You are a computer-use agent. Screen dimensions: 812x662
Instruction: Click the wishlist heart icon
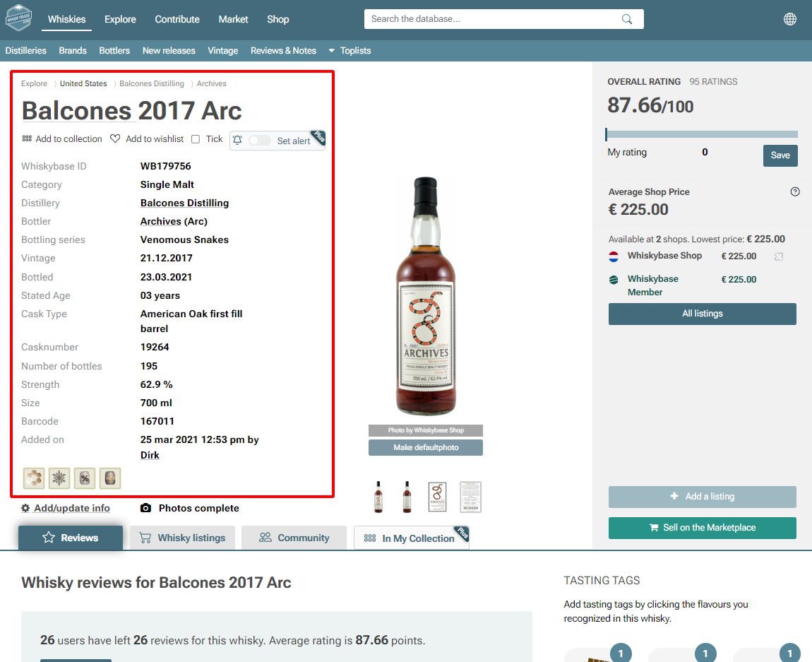point(115,138)
